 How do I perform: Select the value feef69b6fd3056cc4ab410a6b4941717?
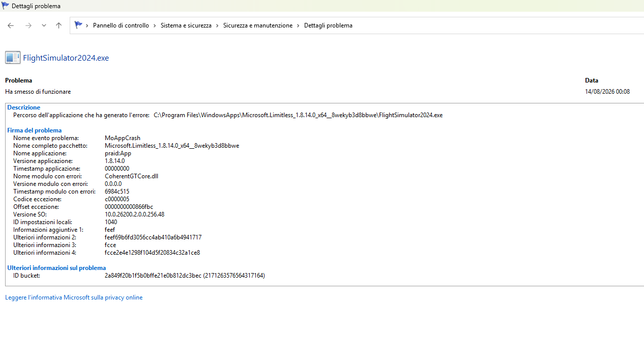(x=153, y=237)
